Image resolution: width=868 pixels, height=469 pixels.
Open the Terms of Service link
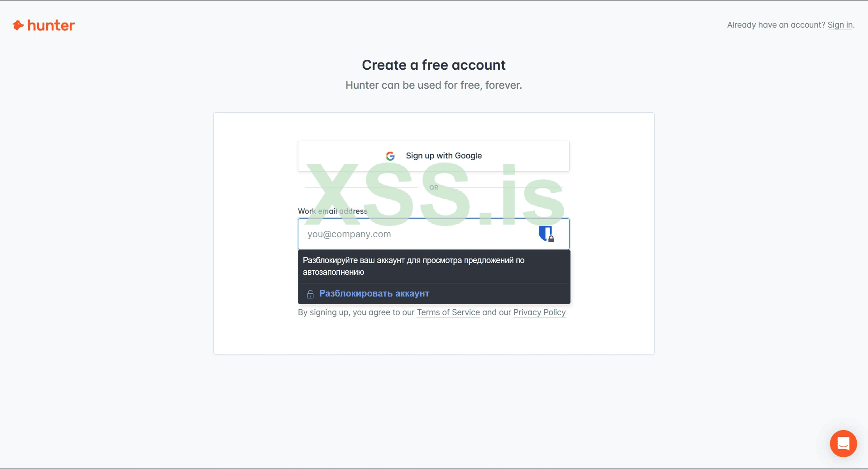coord(448,312)
